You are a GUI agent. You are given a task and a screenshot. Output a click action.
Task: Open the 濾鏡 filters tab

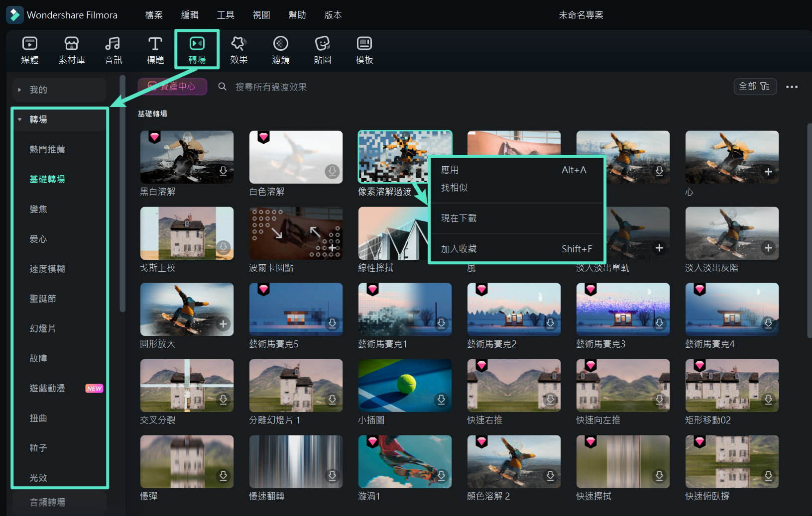click(x=281, y=50)
